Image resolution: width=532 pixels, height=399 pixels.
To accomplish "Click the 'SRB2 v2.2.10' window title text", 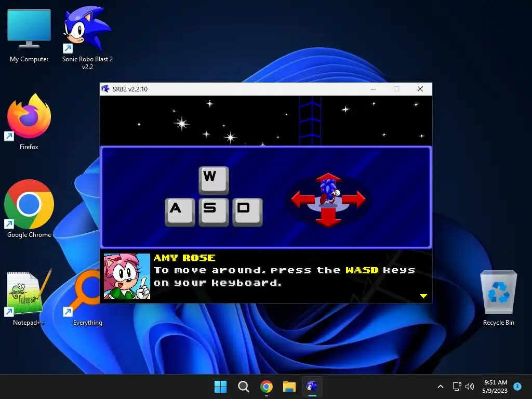I will click(x=130, y=89).
